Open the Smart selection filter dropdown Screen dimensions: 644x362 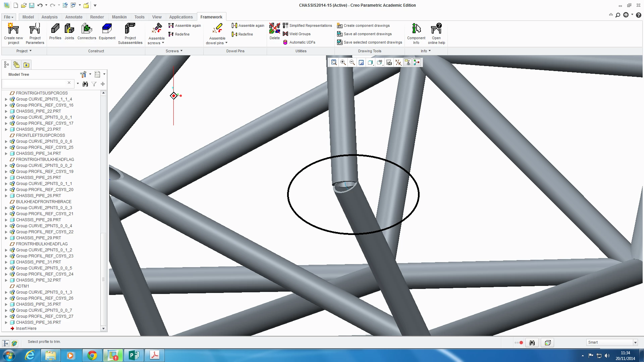click(635, 343)
